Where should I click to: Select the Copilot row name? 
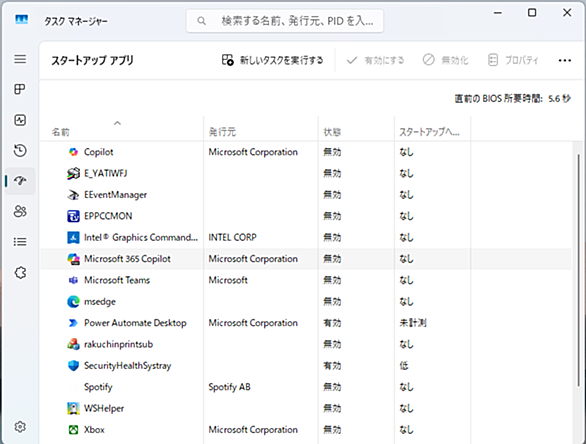98,152
